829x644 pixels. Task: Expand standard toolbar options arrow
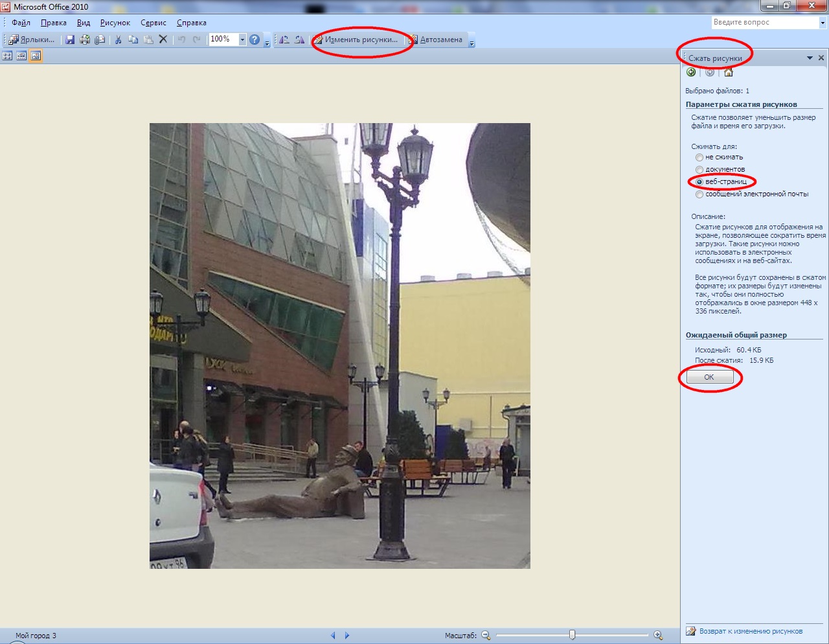click(267, 43)
